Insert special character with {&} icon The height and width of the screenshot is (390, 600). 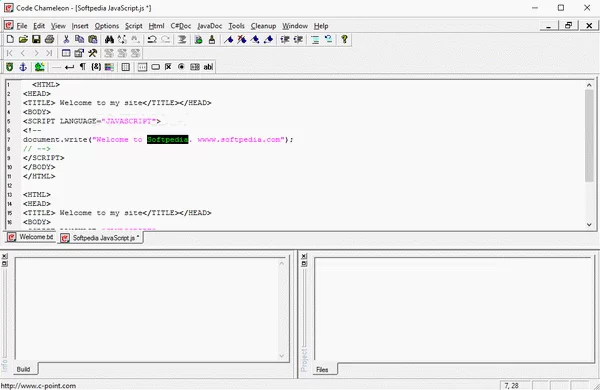coord(96,67)
